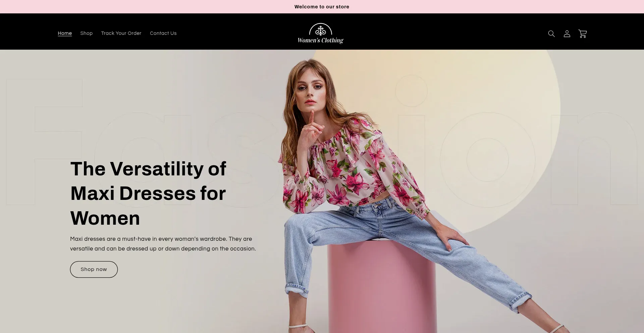Open the Shop menu item
Viewport: 644px width, 333px height.
coord(87,33)
